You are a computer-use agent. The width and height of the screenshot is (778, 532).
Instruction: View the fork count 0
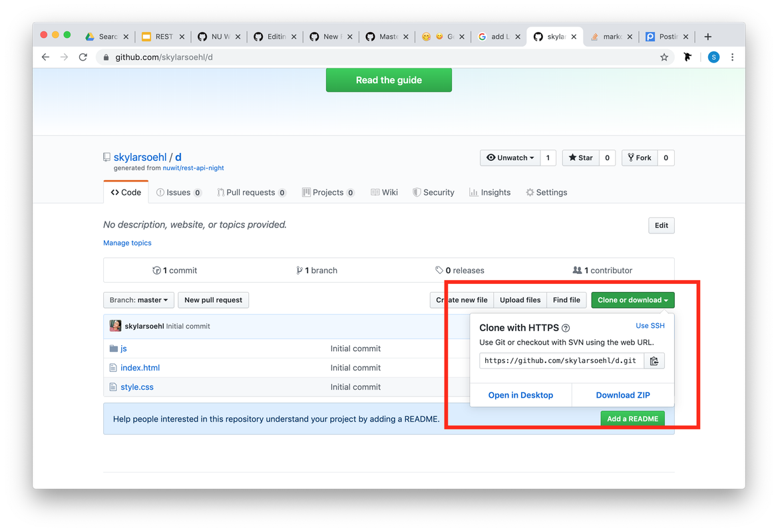pos(666,158)
